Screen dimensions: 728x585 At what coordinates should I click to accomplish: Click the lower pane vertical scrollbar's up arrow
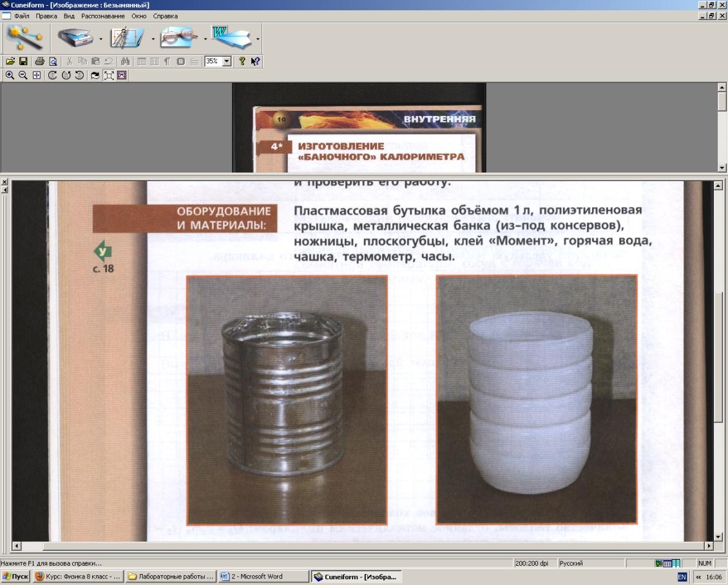pyautogui.click(x=718, y=186)
